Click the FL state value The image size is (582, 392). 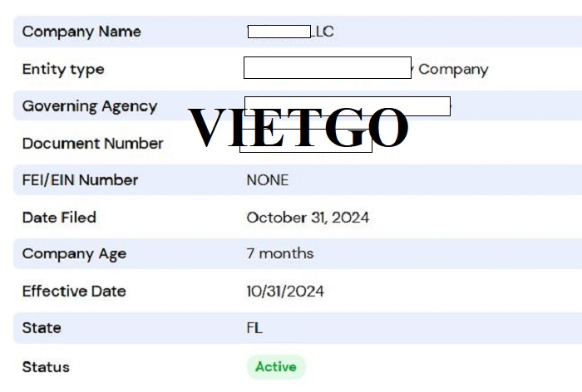254,328
